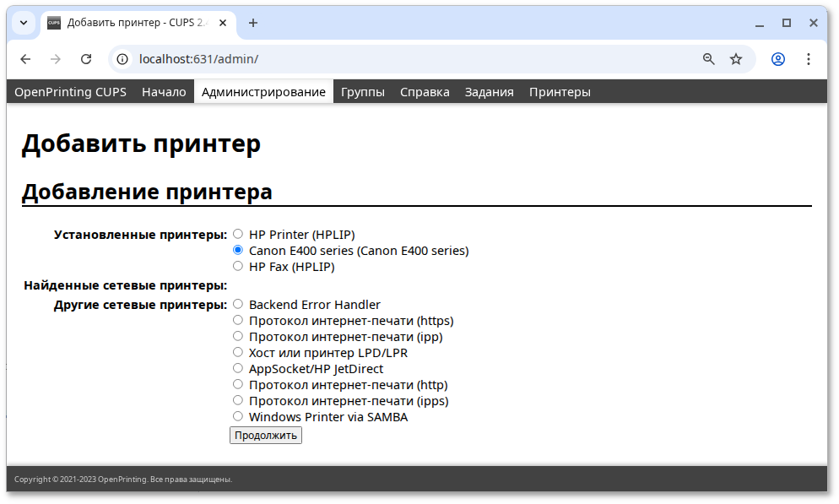Click the Добавить принтер browser tab
This screenshot has height=504, width=839.
pos(135,24)
